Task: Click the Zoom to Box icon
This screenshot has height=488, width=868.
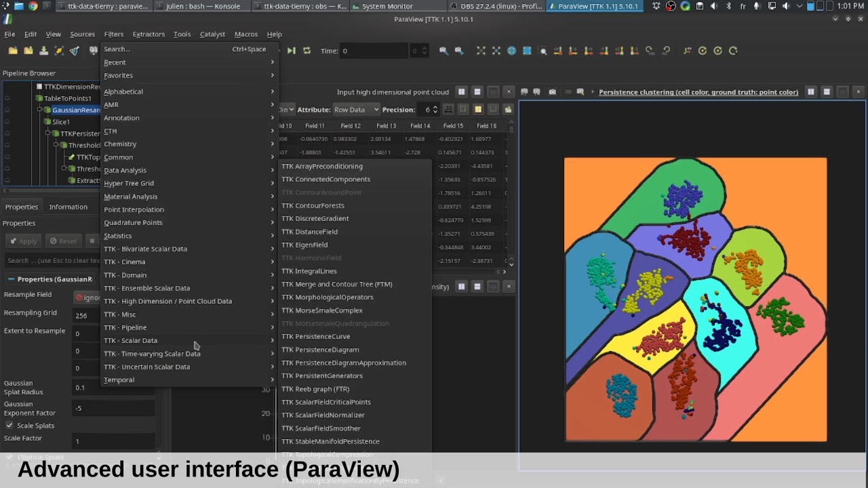Action: pyautogui.click(x=542, y=51)
